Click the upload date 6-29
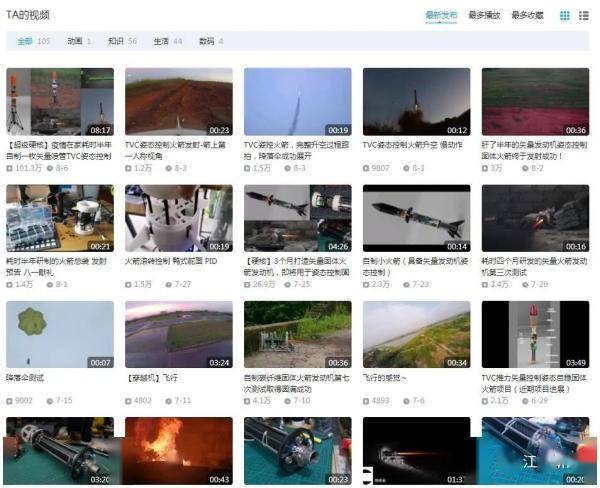Screen dimensions: 600x488 point(539,401)
